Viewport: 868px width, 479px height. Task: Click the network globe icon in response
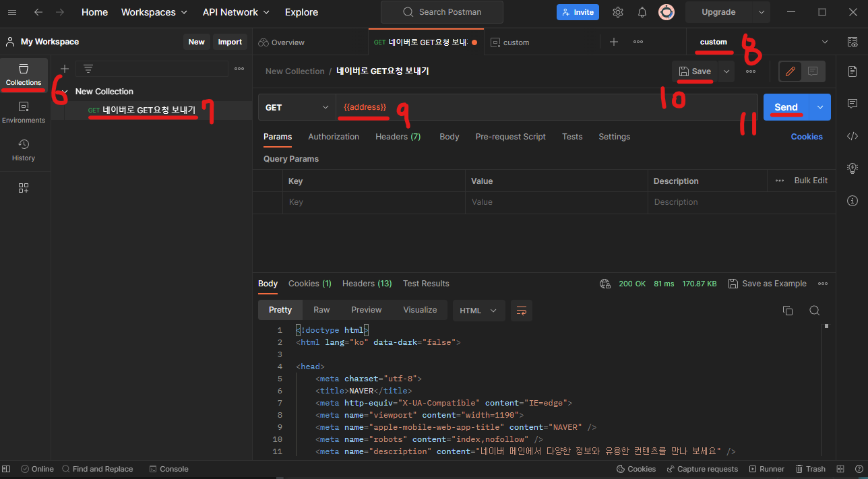point(604,284)
